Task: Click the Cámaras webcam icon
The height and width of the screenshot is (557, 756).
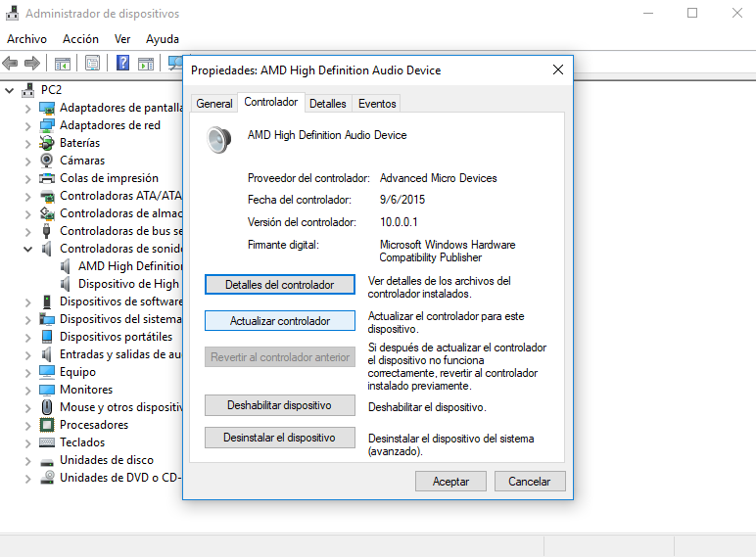Action: (47, 161)
